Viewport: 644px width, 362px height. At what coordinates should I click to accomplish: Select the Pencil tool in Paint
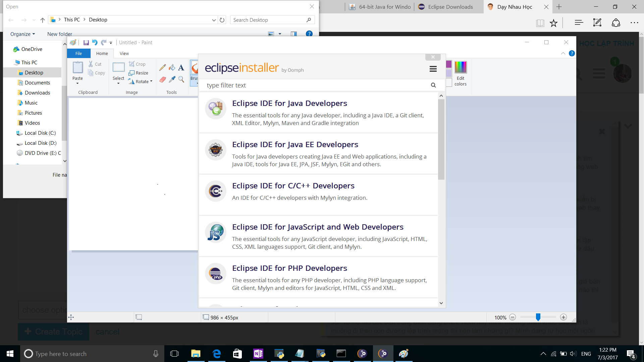tap(163, 68)
